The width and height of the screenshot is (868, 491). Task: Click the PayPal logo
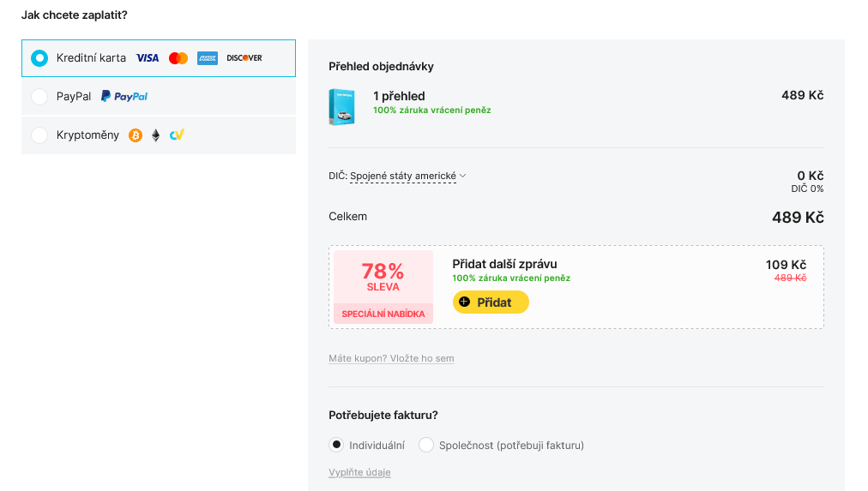124,96
